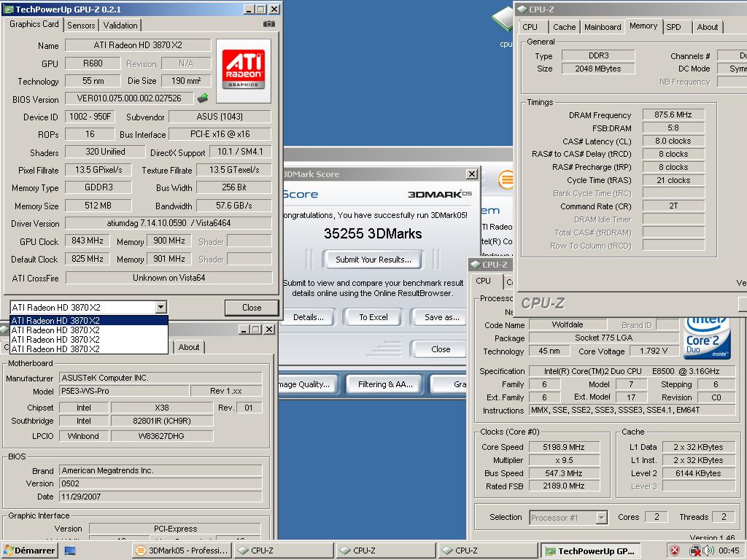
Task: Click the CPU-Z Memory window title icon
Action: (x=522, y=9)
